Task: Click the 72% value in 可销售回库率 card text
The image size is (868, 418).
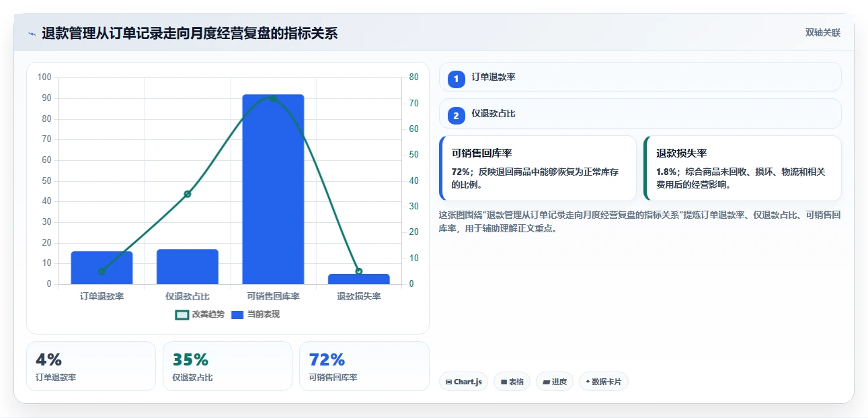Action: pos(461,172)
